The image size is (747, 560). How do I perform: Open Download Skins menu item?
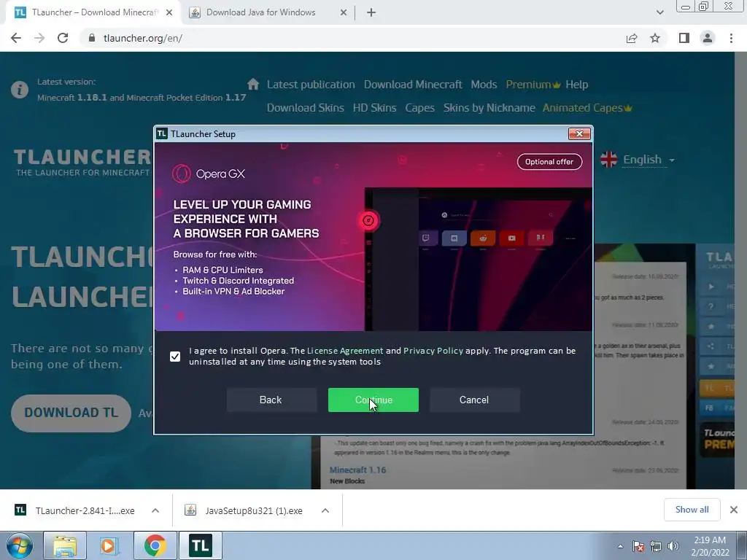click(x=306, y=108)
